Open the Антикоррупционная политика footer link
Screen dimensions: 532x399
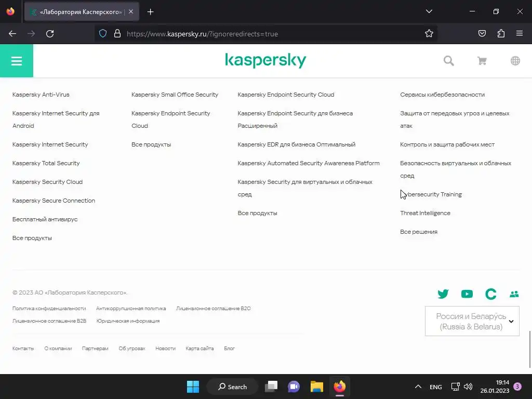(131, 309)
